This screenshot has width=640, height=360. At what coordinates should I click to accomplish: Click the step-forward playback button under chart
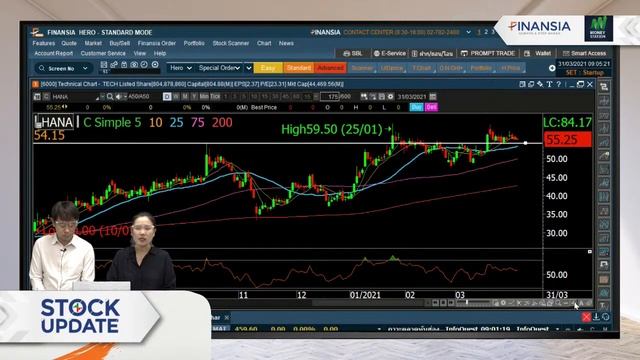[451, 303]
